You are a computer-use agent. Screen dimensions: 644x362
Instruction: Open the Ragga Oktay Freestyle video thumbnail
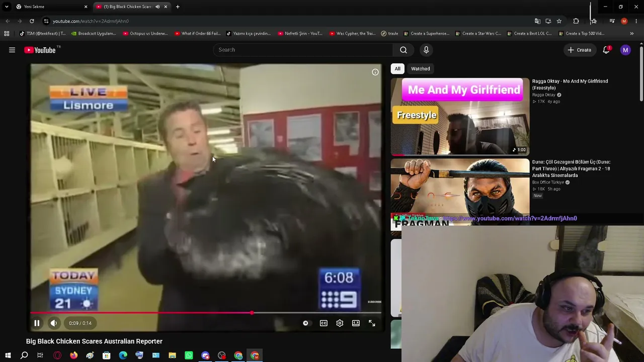(x=460, y=116)
